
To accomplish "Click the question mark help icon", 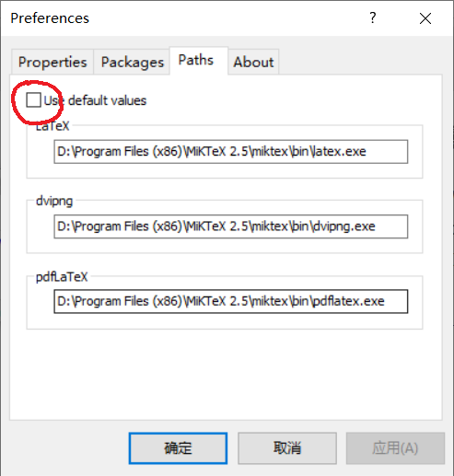I will click(x=372, y=17).
